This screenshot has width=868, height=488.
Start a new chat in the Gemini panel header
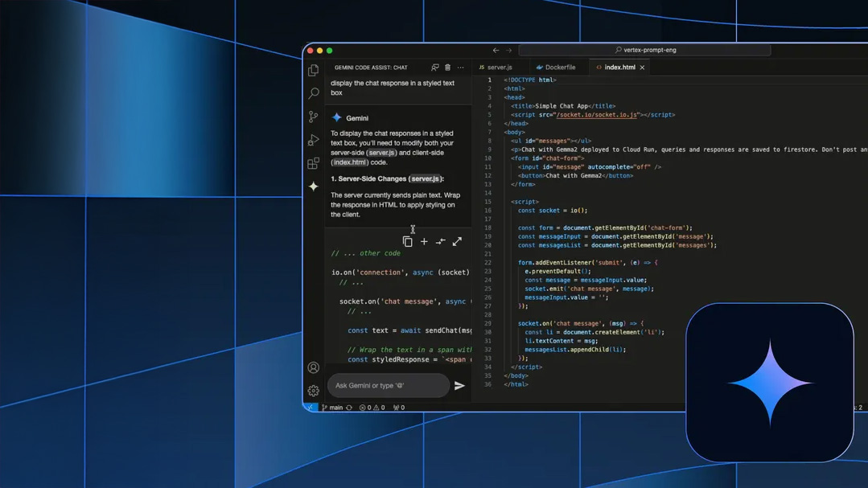point(435,68)
